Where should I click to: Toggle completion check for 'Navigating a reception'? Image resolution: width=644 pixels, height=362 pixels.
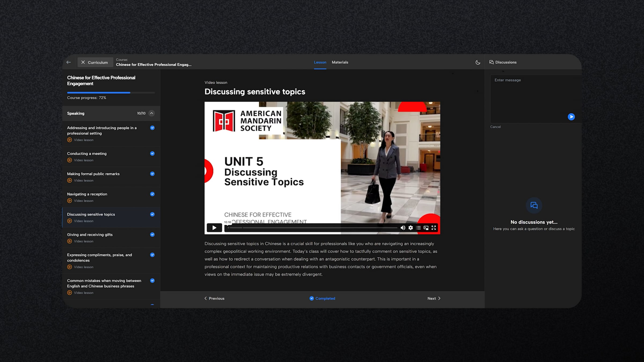[152, 194]
